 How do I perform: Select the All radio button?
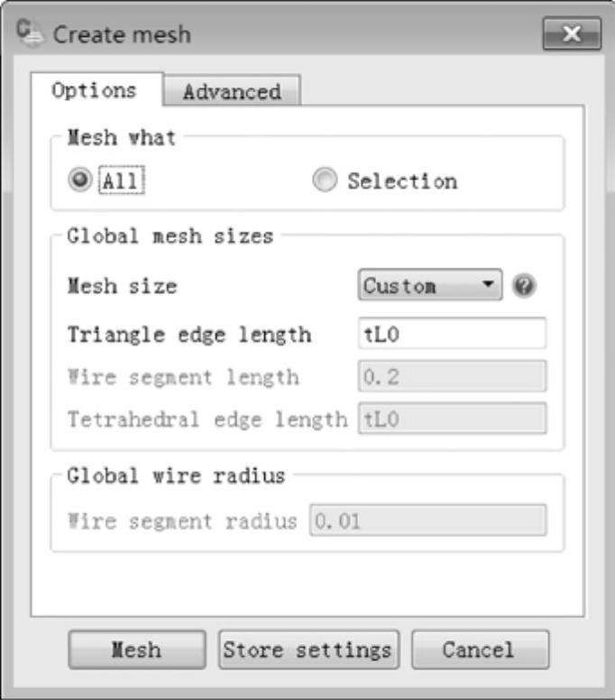tap(80, 180)
